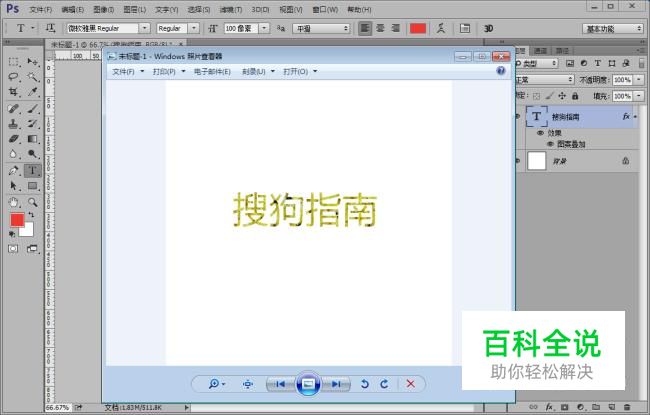Open the font family dropdown 微软雅黑
This screenshot has width=650, height=415.
(144, 28)
